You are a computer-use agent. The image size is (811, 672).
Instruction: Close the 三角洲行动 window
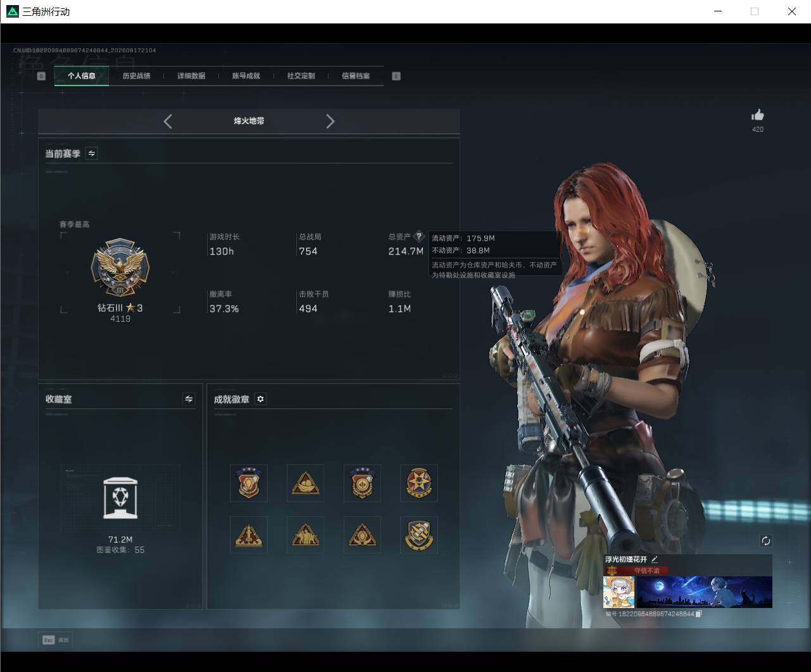[792, 11]
